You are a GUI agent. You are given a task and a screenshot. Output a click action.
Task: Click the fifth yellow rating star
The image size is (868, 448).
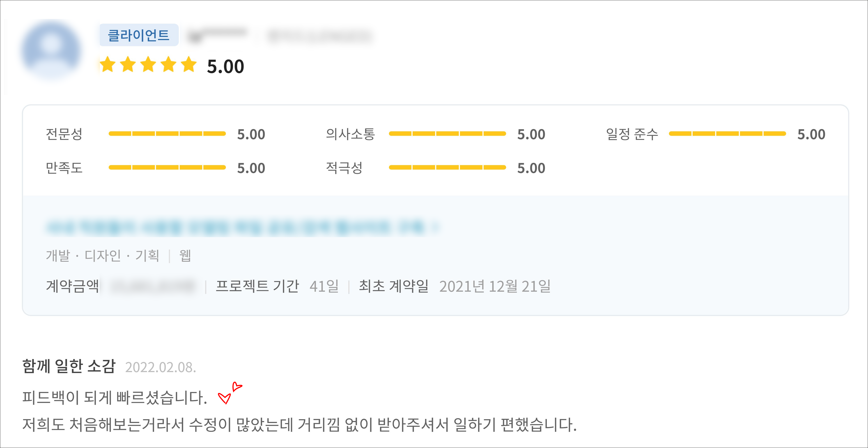pos(189,64)
